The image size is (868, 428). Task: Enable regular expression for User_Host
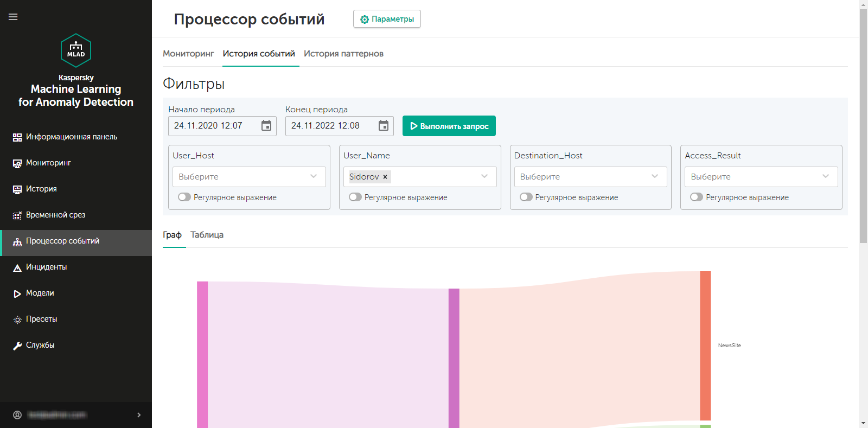(184, 197)
